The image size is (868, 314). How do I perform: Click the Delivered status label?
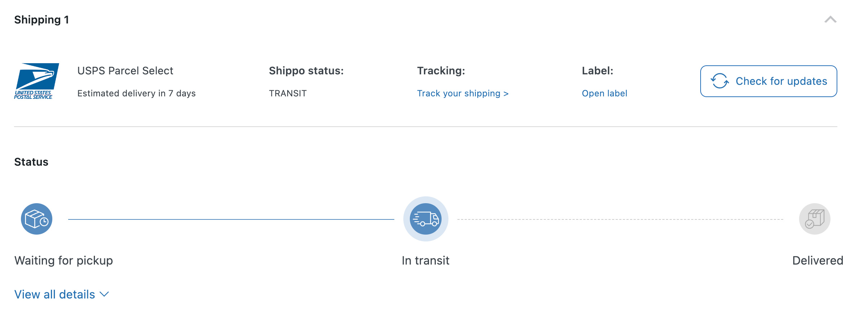pos(818,260)
